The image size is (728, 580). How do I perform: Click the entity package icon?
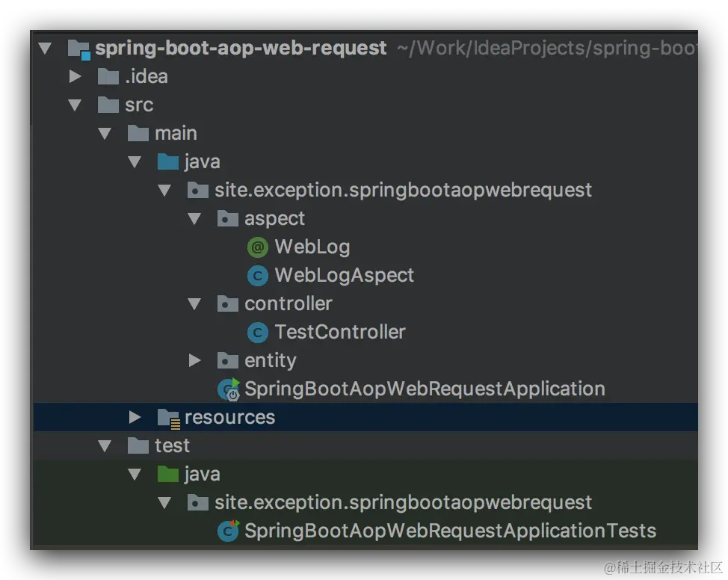pos(227,360)
